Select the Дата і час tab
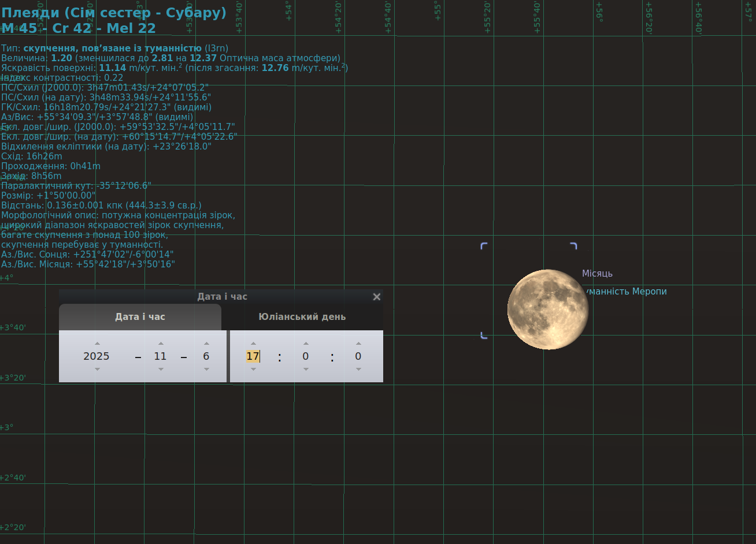Image resolution: width=756 pixels, height=544 pixels. 140,316
